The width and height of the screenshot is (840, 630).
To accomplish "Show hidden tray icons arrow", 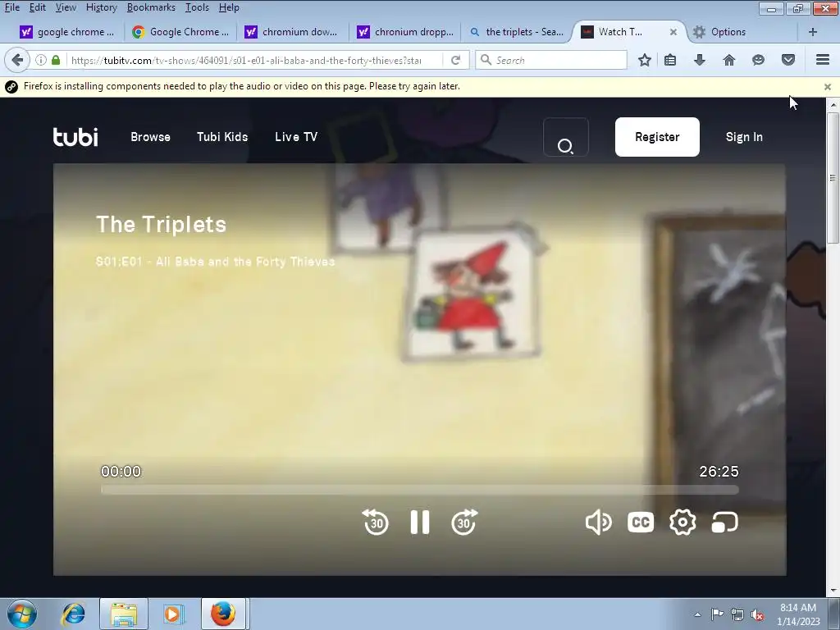I will click(x=697, y=614).
